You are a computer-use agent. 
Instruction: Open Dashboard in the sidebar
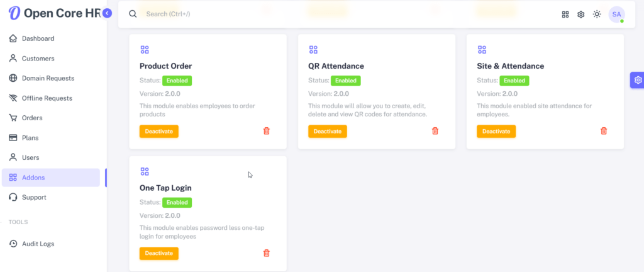click(38, 38)
